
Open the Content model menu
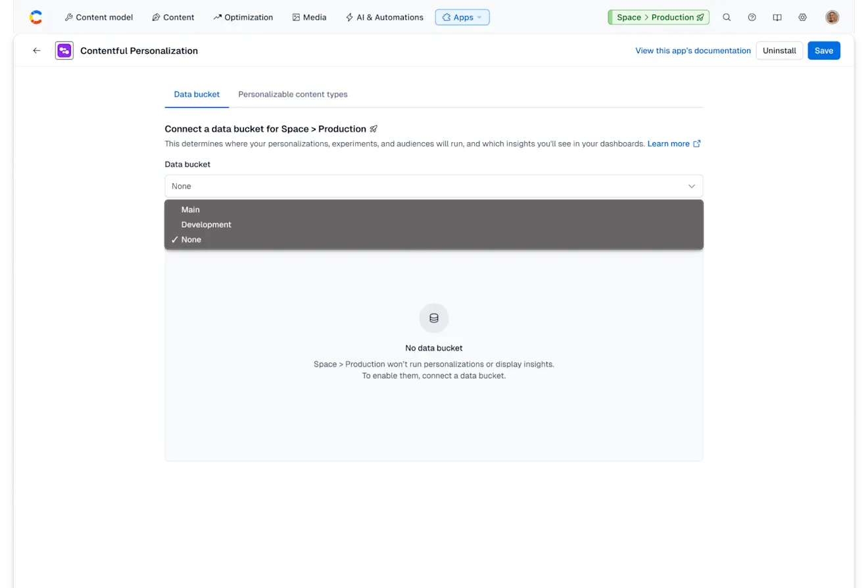coord(99,17)
